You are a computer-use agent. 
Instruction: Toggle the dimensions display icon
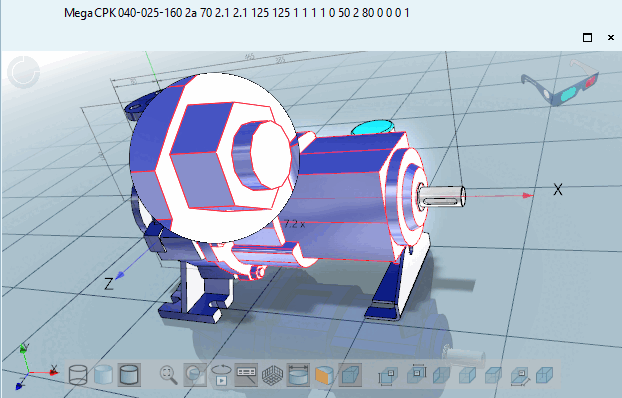coord(298,375)
